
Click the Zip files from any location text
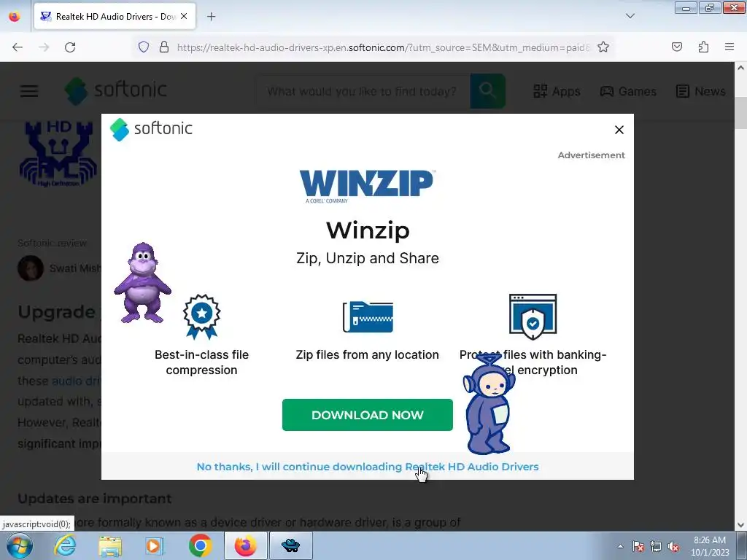[368, 355]
